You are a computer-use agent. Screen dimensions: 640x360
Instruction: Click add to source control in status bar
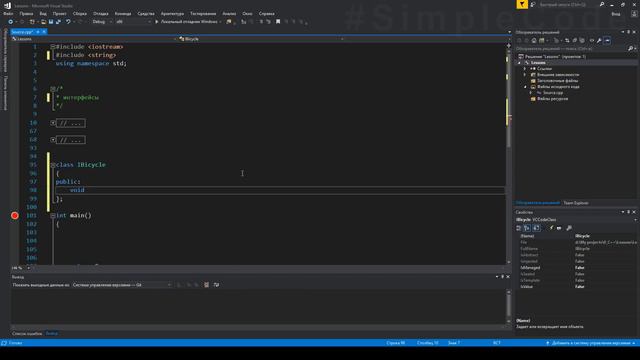point(591,343)
